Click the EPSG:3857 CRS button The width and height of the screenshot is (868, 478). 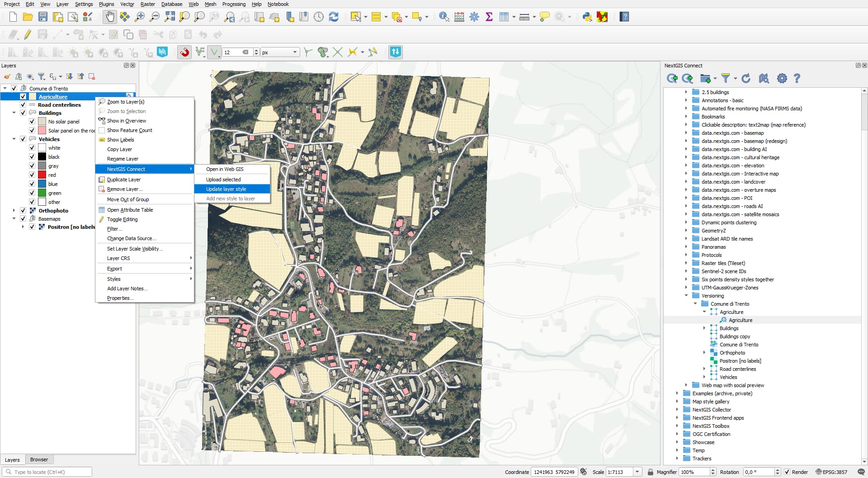click(831, 472)
